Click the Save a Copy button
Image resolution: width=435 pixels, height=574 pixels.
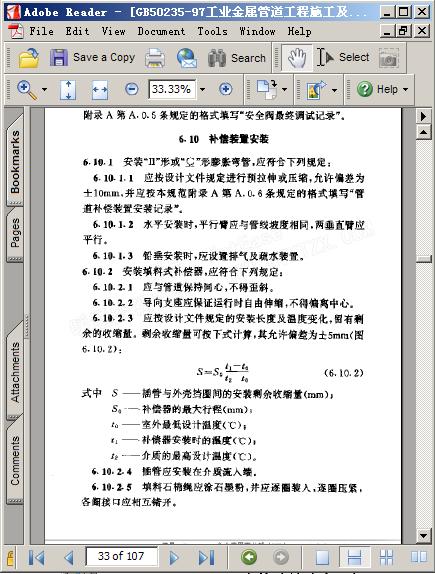point(92,57)
